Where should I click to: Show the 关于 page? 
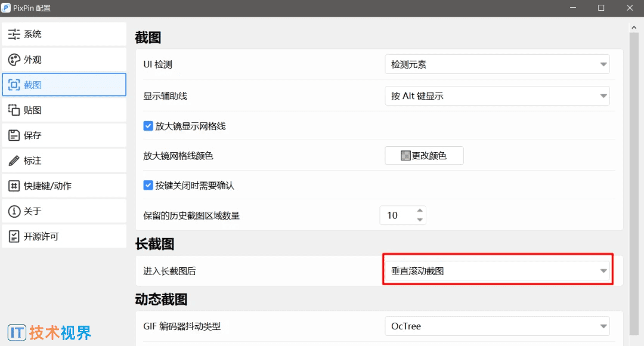pos(64,211)
